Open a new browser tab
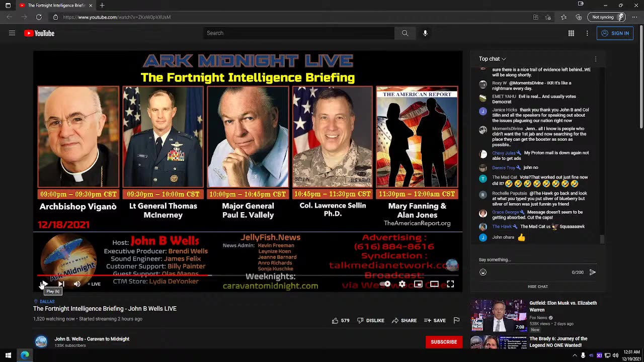The width and height of the screenshot is (644, 362). click(102, 6)
